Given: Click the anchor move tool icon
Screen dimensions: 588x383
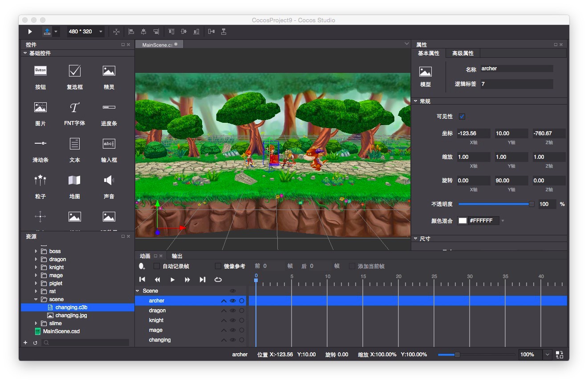Looking at the screenshot, I should point(116,32).
